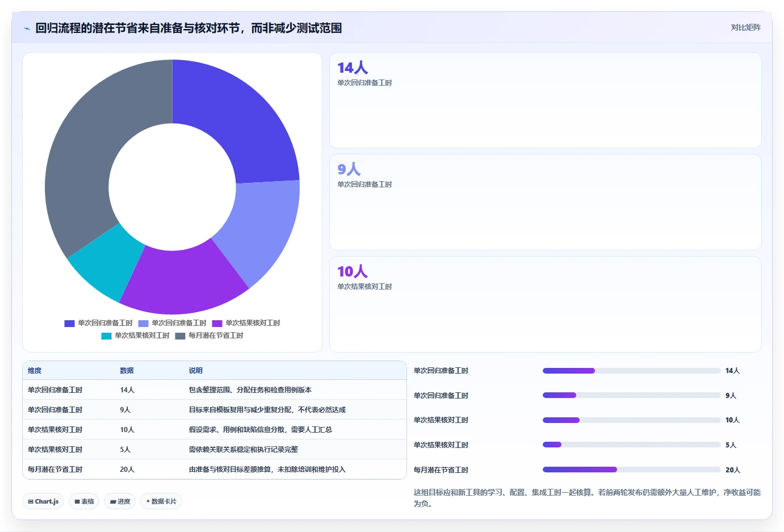The height and width of the screenshot is (532, 784).
Task: Click the 10人 value in the table
Action: 127,430
